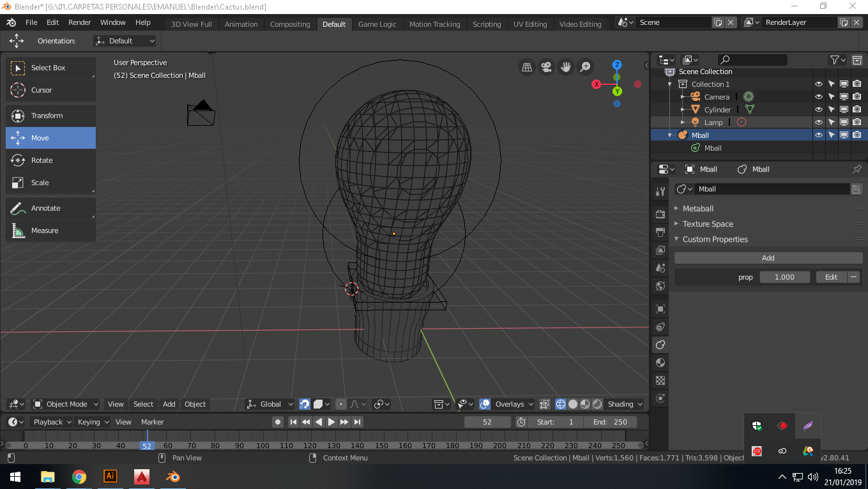Image resolution: width=868 pixels, height=489 pixels.
Task: Expand the Texture Space panel
Action: point(707,224)
